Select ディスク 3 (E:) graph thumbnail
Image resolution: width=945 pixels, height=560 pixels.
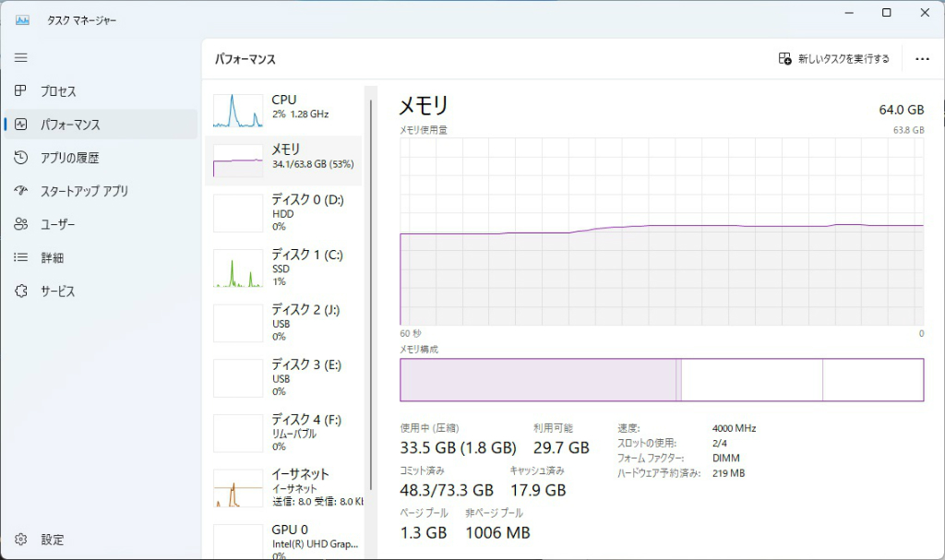pos(238,378)
